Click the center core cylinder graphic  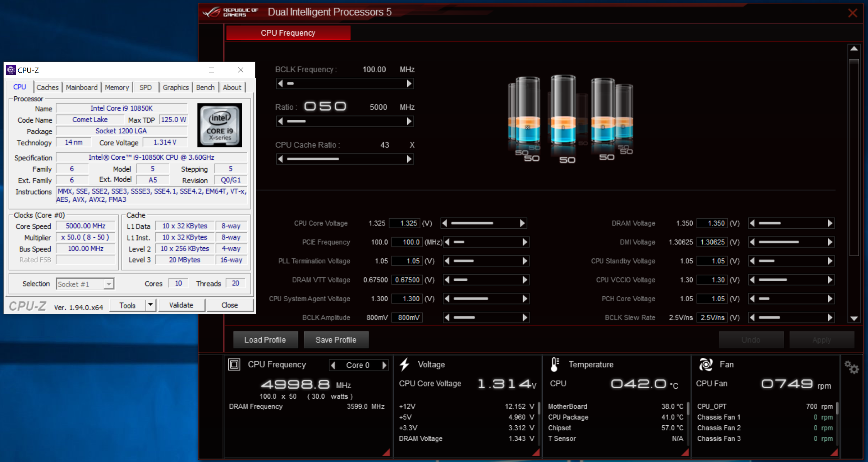pos(563,110)
